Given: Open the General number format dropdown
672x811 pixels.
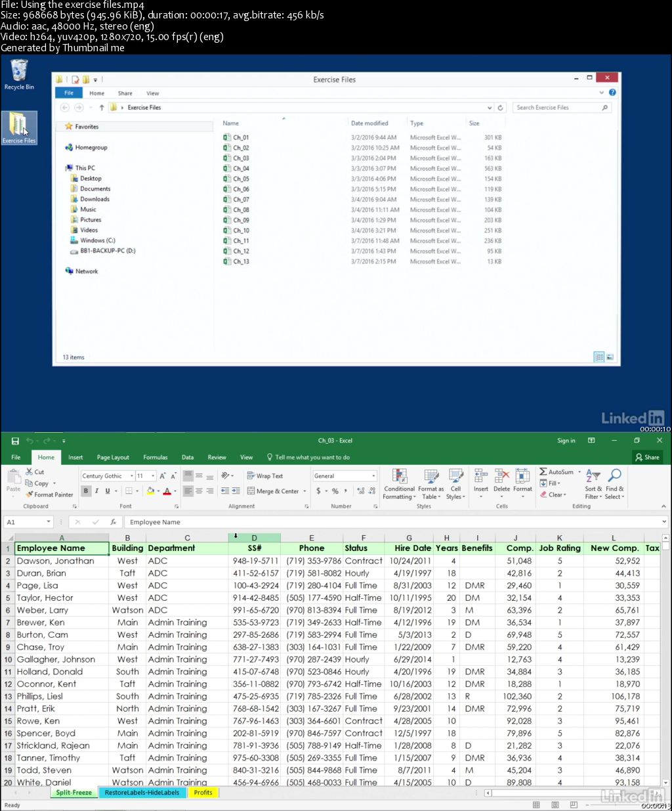Looking at the screenshot, I should tap(373, 476).
